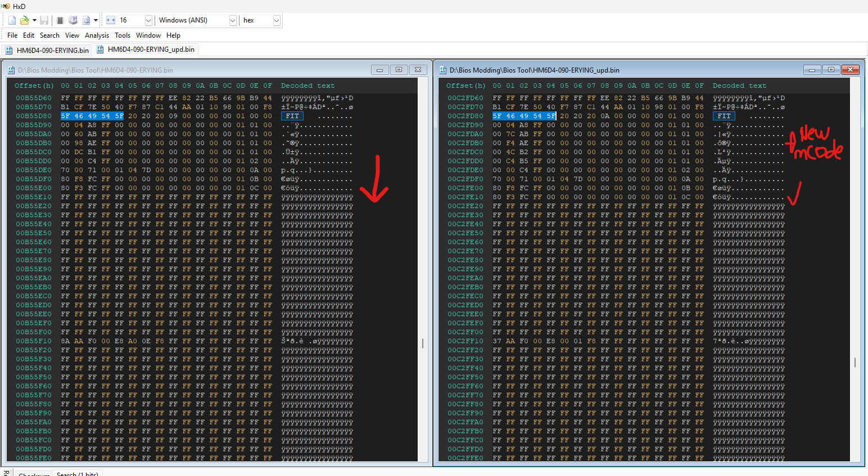
Task: Open the bytes per row dropdown showing 16
Action: click(x=148, y=20)
